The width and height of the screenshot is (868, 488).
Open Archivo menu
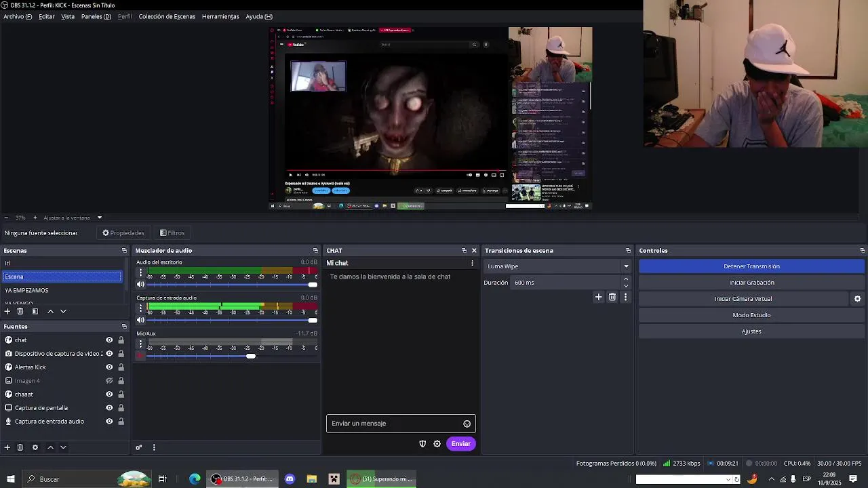pos(18,16)
